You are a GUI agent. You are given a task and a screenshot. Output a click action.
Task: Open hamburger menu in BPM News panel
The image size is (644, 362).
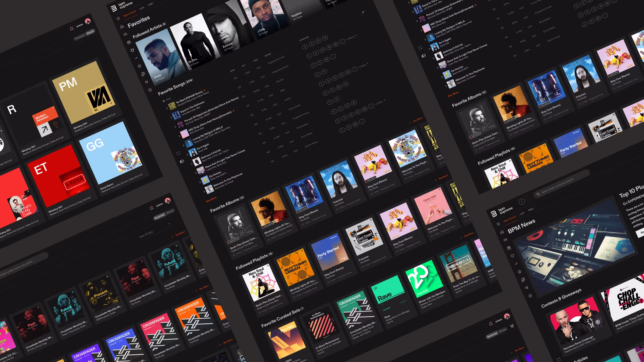(x=498, y=224)
